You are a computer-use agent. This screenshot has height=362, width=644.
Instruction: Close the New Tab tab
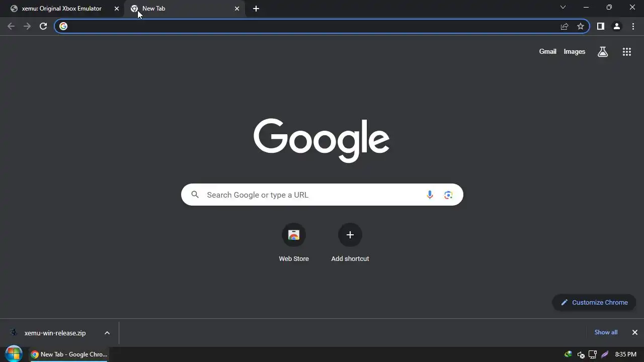click(x=237, y=9)
